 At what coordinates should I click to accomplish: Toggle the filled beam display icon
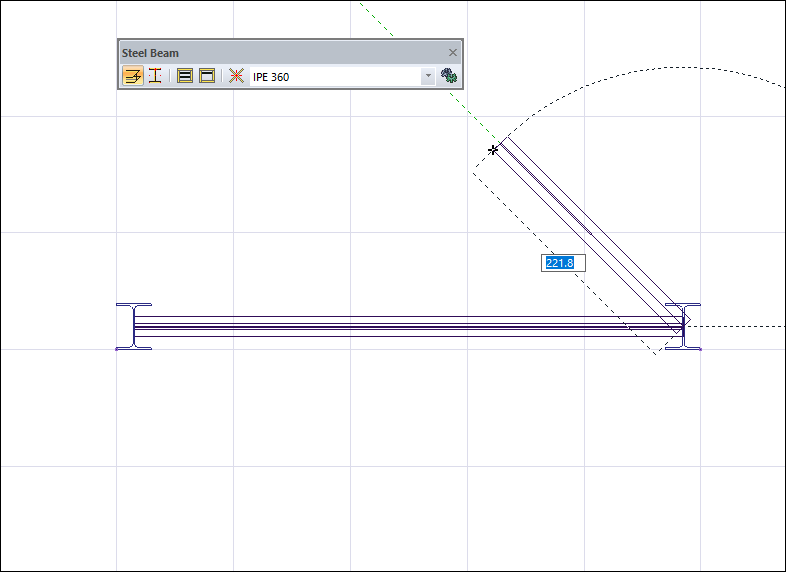(x=185, y=76)
